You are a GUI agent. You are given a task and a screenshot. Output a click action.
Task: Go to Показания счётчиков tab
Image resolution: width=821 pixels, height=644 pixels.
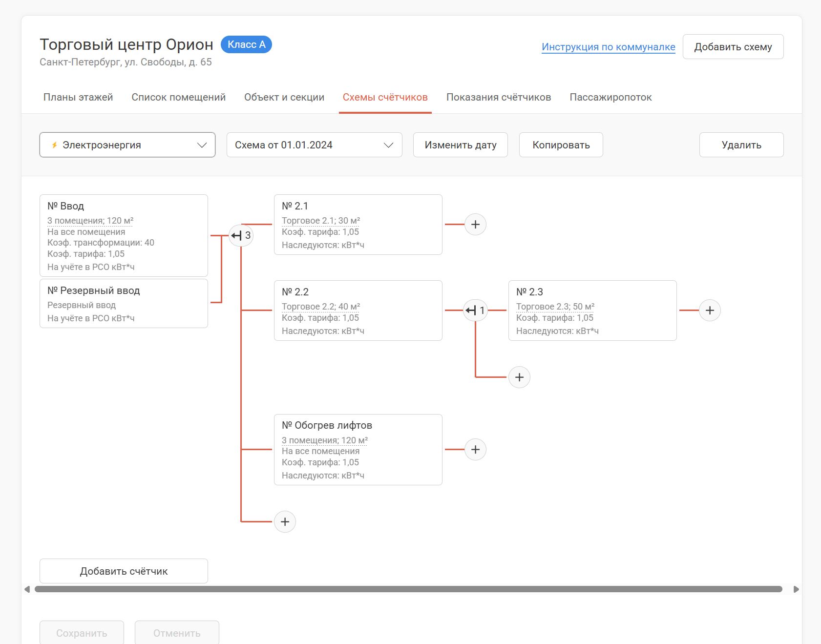pyautogui.click(x=499, y=97)
